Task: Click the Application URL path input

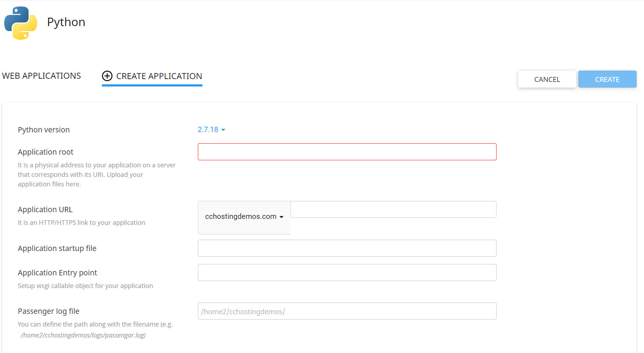Action: (x=393, y=210)
